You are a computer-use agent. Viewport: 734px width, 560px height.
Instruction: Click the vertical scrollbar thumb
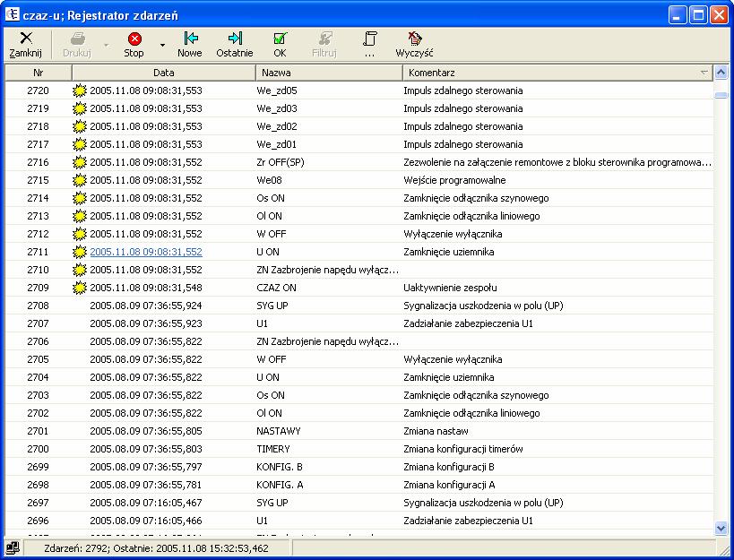(721, 95)
